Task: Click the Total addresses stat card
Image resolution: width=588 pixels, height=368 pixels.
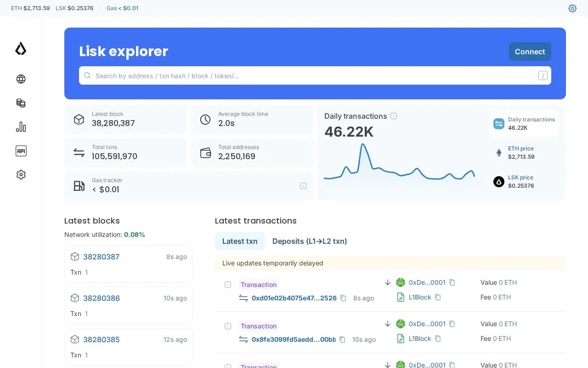Action: pyautogui.click(x=252, y=153)
